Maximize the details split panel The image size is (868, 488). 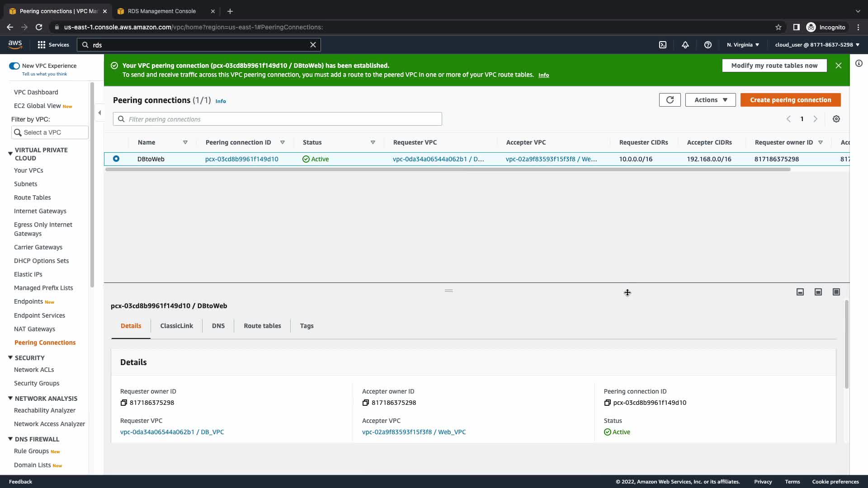836,292
